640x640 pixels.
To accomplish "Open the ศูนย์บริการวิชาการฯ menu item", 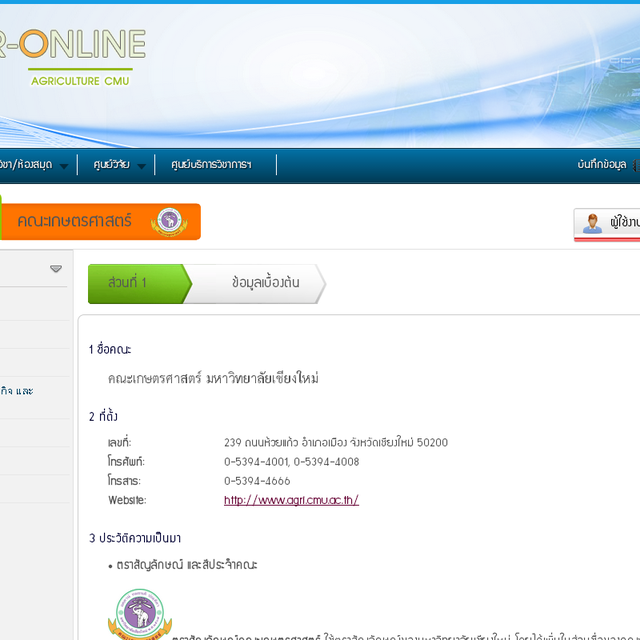I will 211,164.
